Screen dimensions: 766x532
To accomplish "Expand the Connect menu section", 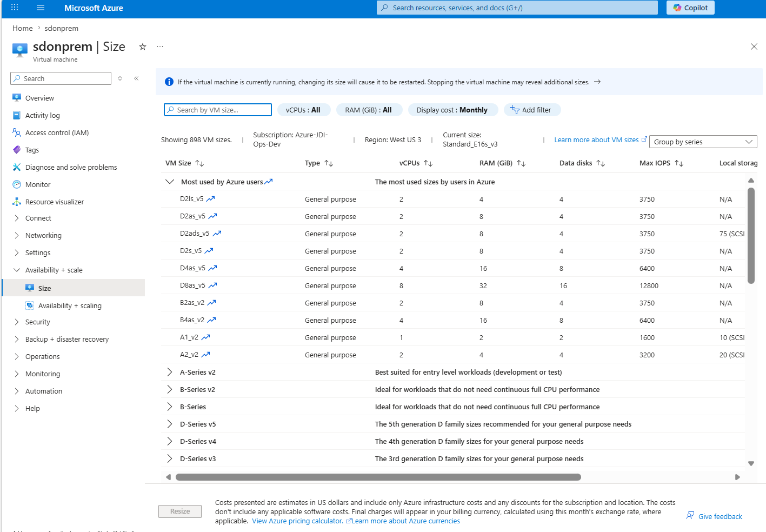I will click(x=17, y=218).
